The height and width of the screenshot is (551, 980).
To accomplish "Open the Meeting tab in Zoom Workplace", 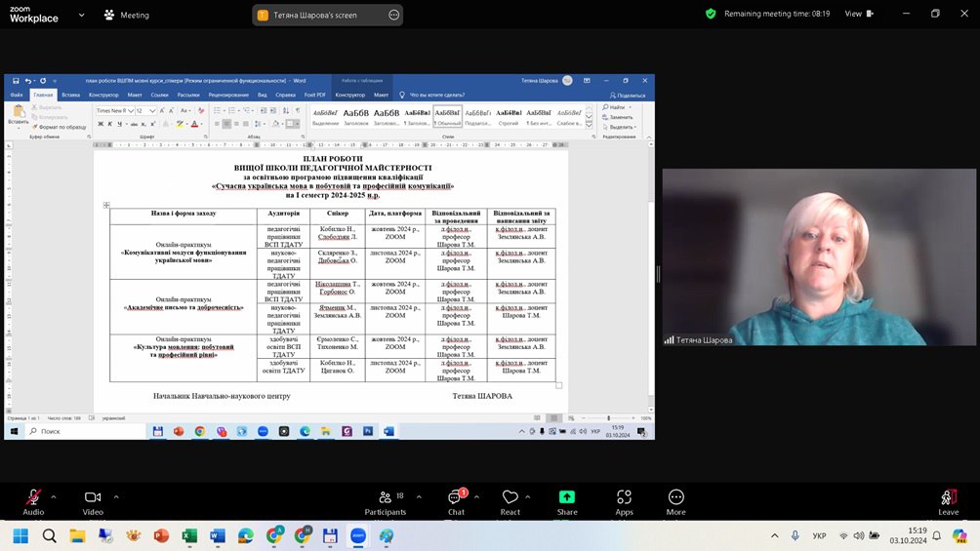I will (126, 15).
